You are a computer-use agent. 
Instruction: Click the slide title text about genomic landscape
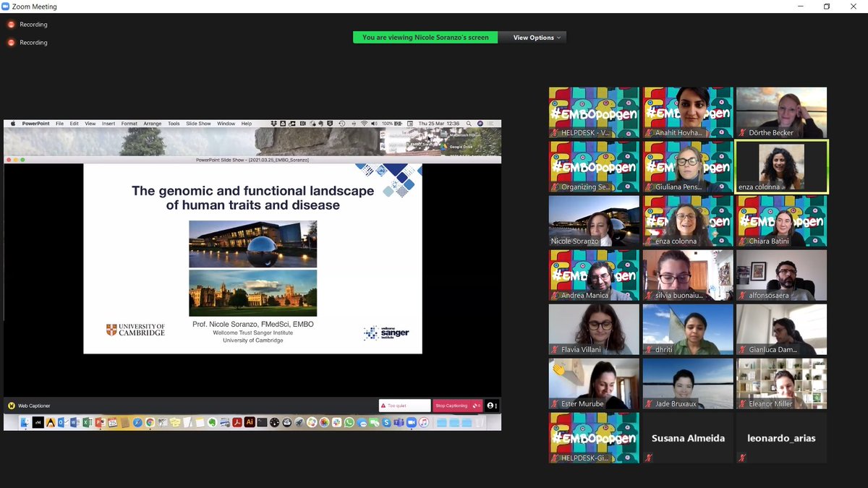tap(252, 197)
